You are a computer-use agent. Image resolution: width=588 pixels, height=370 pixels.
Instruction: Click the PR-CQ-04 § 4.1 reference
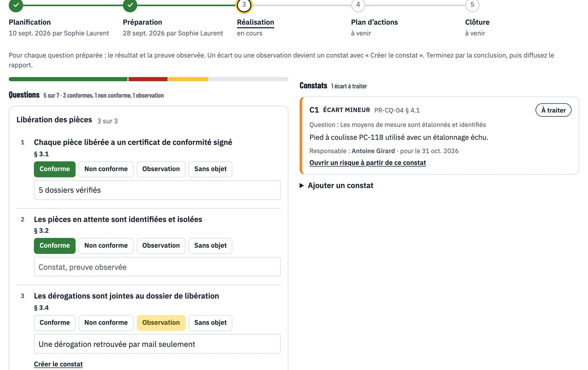[397, 110]
